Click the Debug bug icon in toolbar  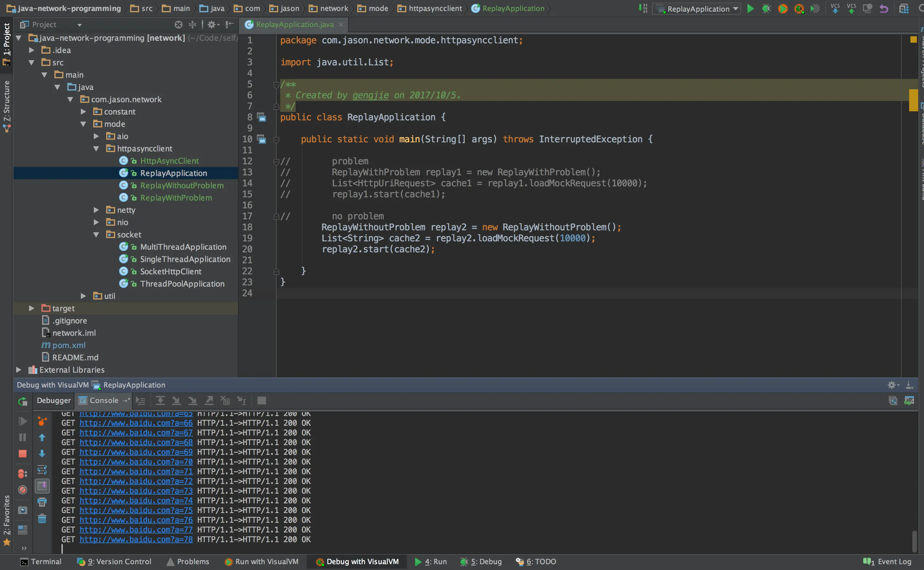coord(766,8)
